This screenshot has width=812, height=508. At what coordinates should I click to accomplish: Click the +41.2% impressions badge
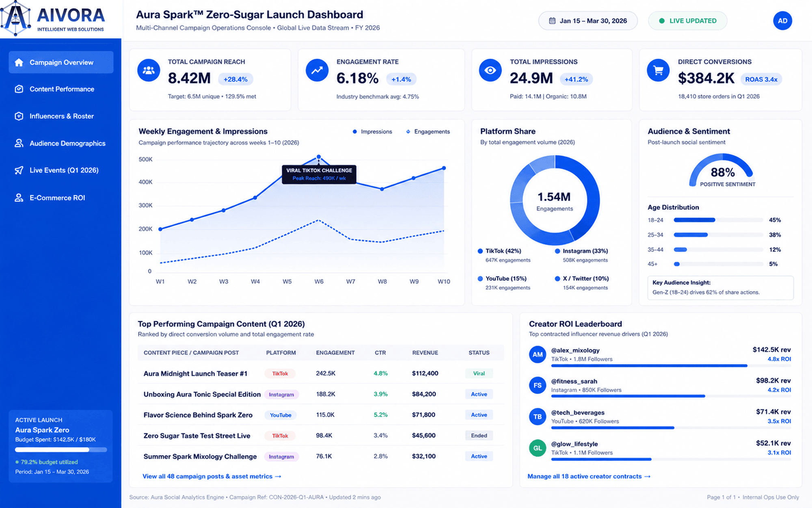pyautogui.click(x=576, y=79)
